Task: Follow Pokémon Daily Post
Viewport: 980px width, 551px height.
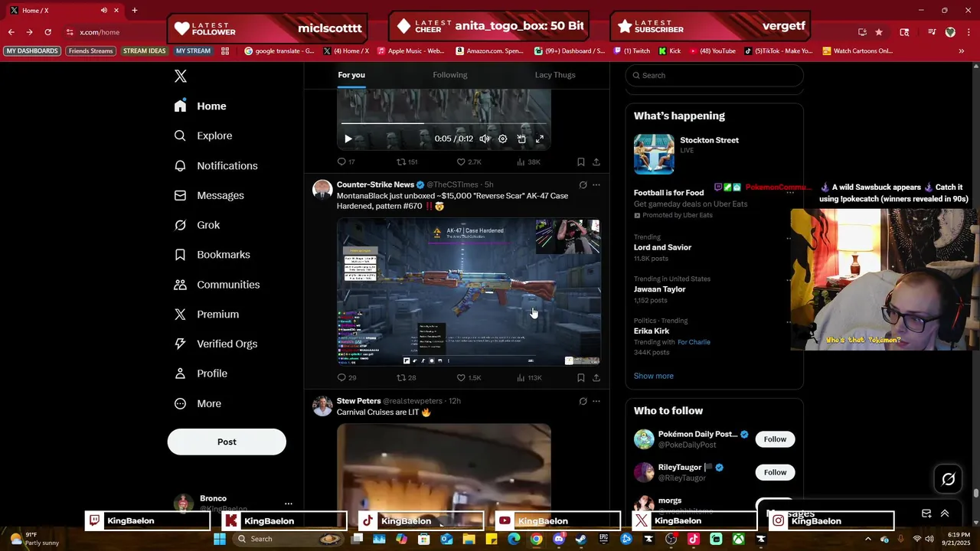Action: [x=775, y=439]
